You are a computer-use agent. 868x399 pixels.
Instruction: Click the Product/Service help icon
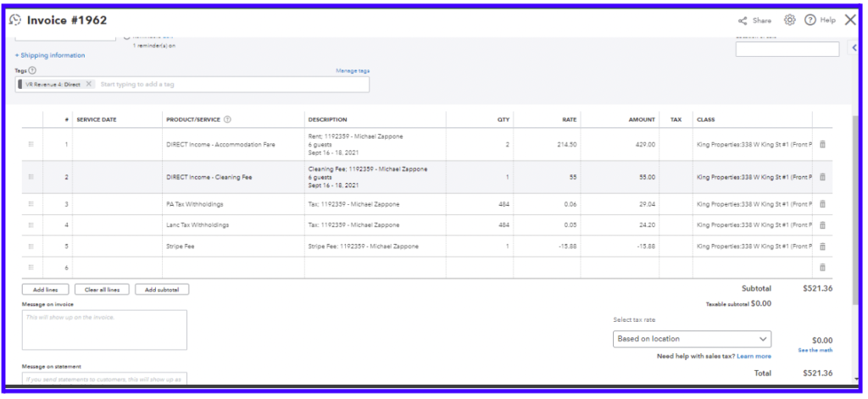pos(227,119)
